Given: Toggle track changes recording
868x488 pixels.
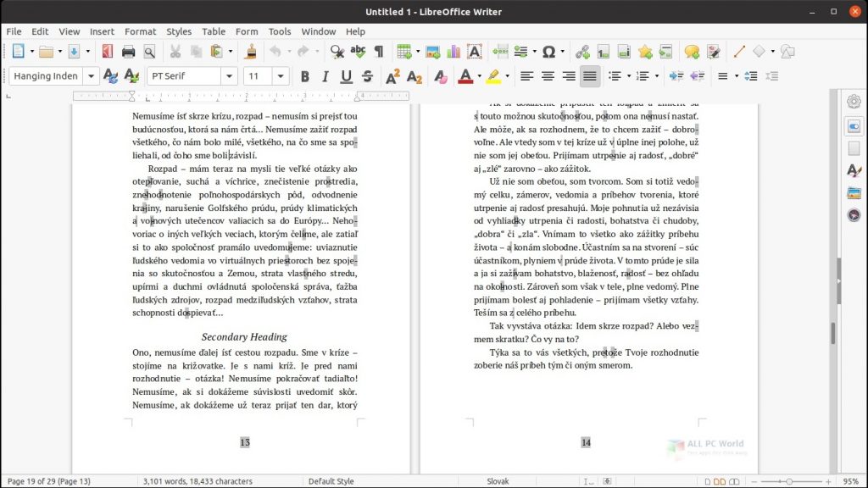Looking at the screenshot, I should tap(714, 52).
